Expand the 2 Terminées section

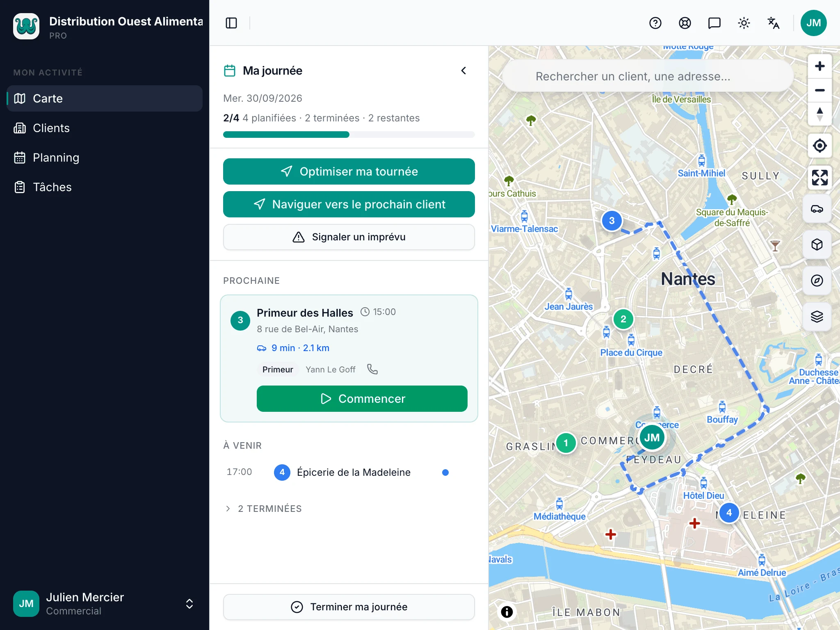263,509
